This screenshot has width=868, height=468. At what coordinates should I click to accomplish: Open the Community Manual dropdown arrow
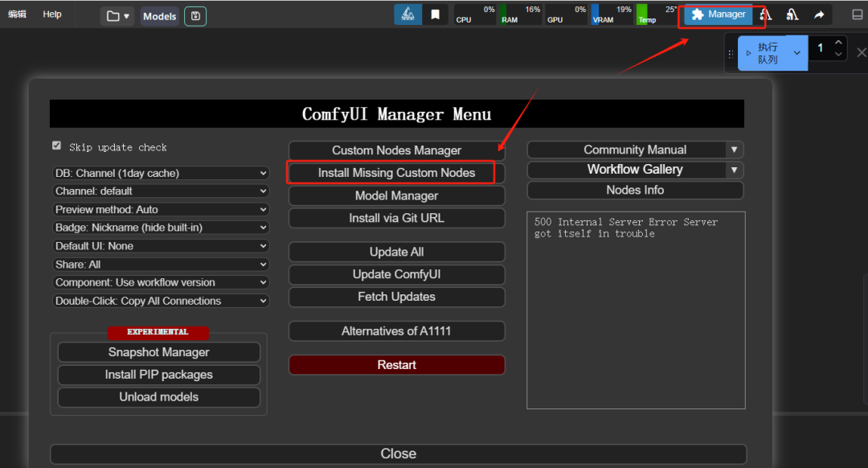tap(734, 150)
